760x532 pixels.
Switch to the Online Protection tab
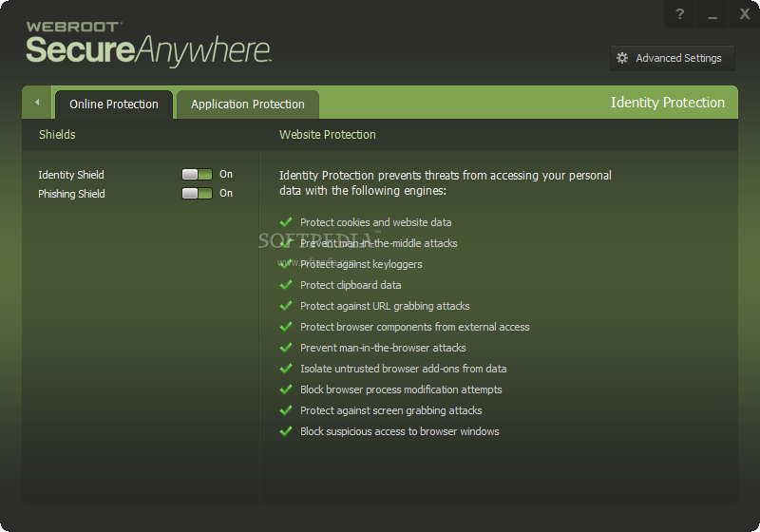114,104
